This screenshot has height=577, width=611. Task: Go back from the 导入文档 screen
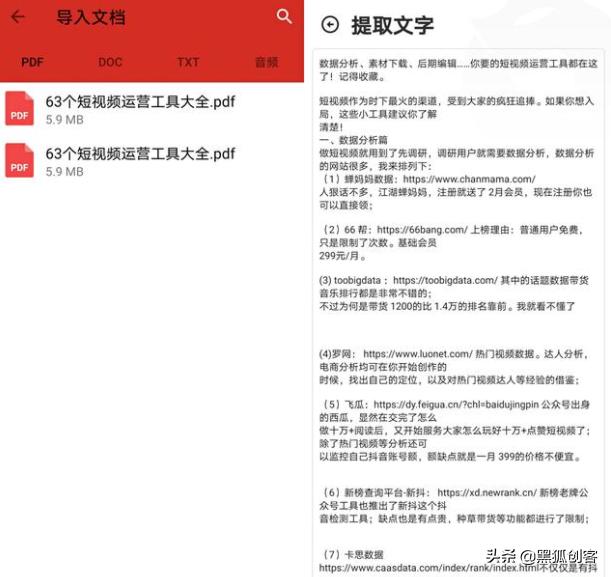[x=18, y=17]
